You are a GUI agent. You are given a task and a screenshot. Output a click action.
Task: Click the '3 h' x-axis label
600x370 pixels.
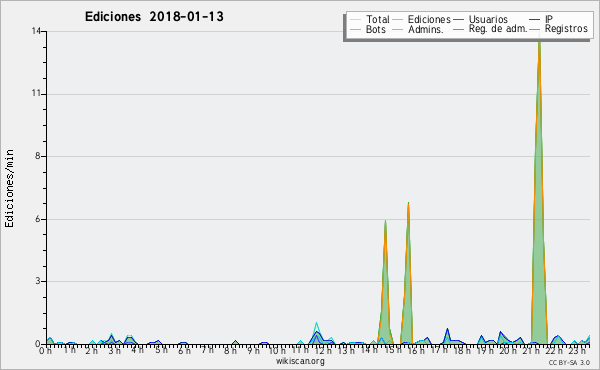[x=114, y=350]
